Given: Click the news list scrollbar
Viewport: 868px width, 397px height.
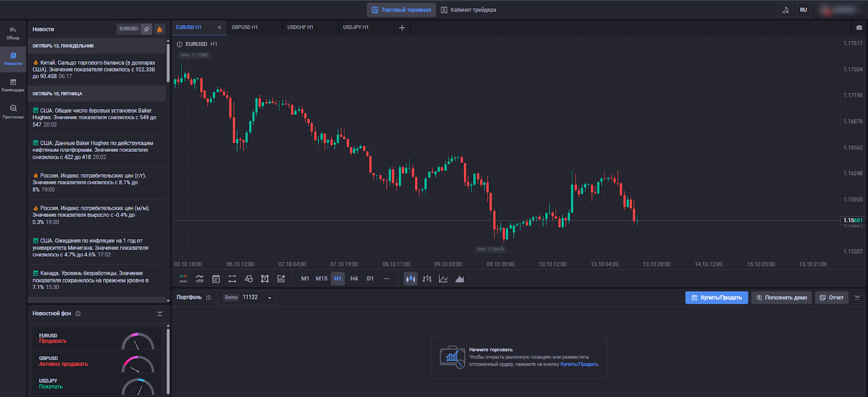Looking at the screenshot, I should point(168,62).
